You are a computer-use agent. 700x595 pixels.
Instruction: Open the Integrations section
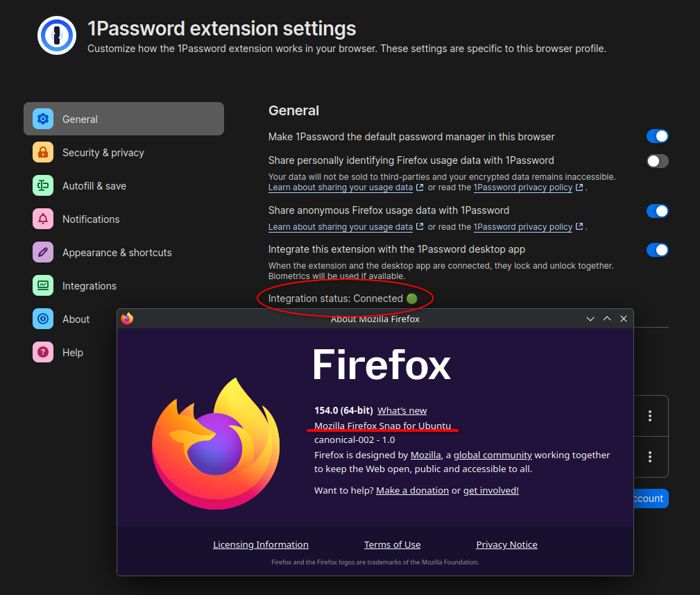click(123, 285)
